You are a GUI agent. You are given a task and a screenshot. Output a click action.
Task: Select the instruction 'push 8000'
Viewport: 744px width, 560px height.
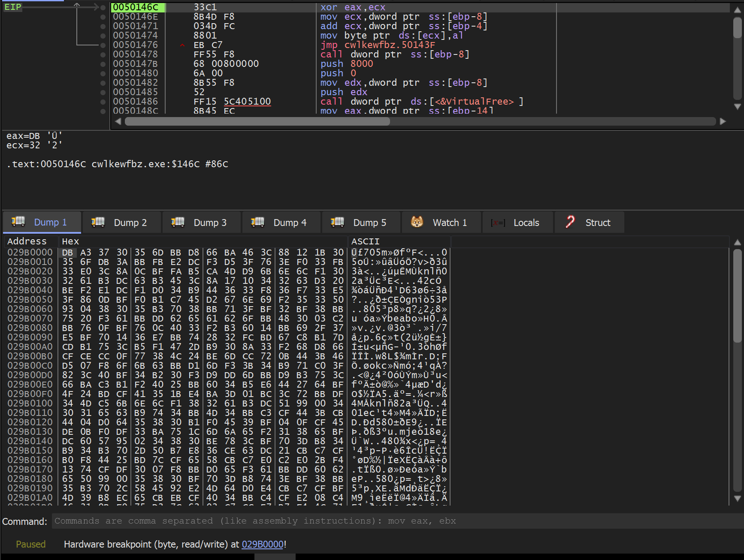pos(347,64)
